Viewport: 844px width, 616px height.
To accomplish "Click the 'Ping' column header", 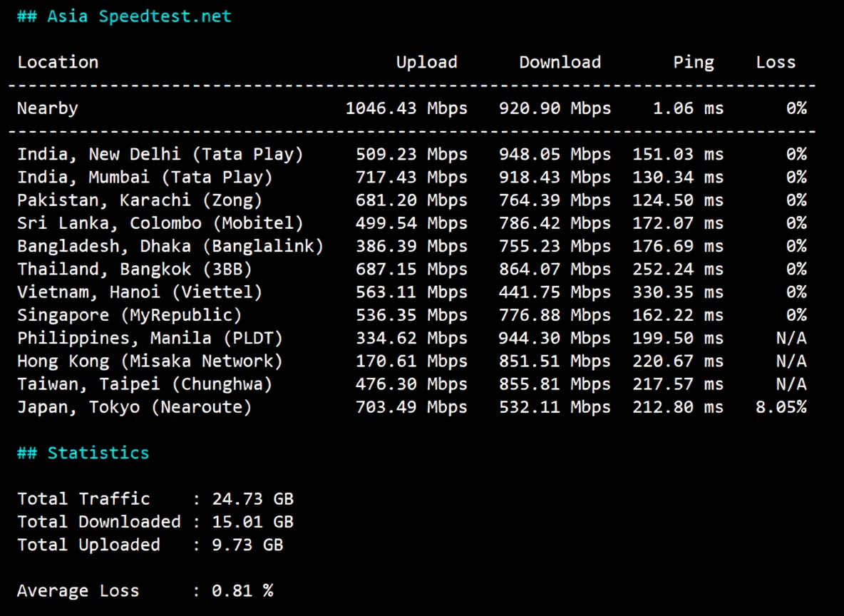I will point(694,63).
